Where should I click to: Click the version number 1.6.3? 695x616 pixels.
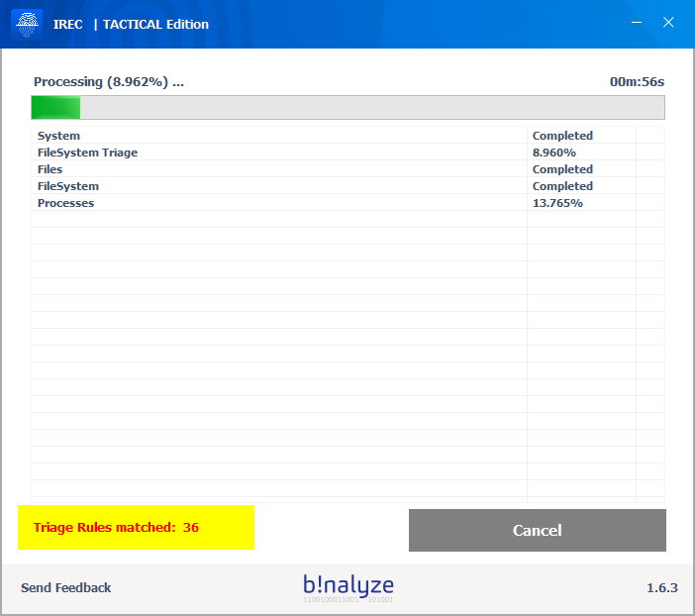point(661,588)
